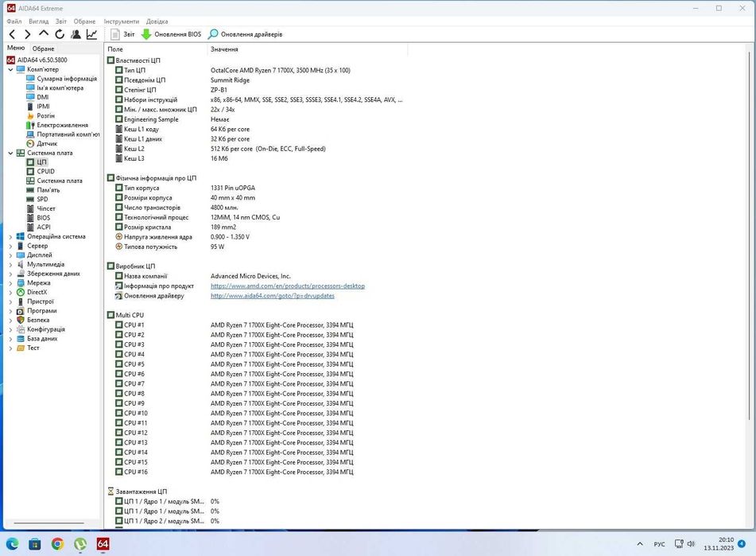Click the Безпека shield icon
This screenshot has width=756, height=556.
tap(20, 320)
